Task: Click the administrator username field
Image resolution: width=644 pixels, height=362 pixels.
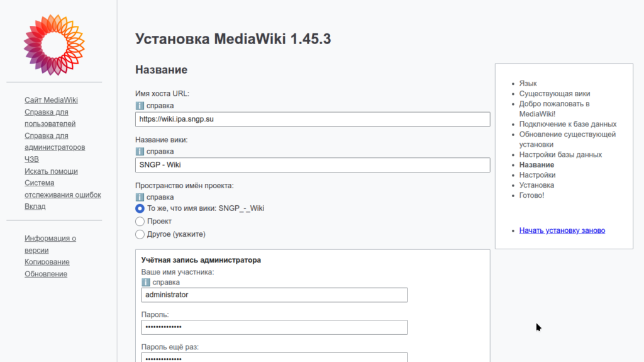Action: 274,295
